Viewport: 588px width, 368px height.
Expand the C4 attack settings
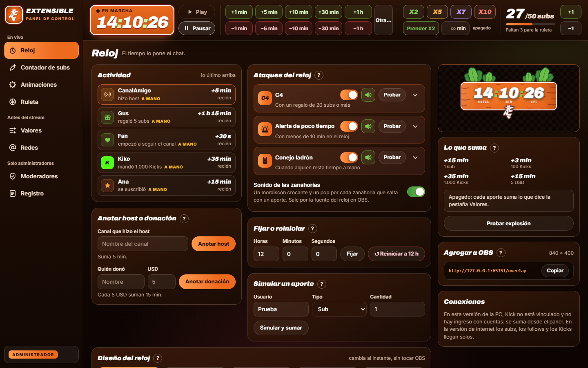(x=415, y=95)
